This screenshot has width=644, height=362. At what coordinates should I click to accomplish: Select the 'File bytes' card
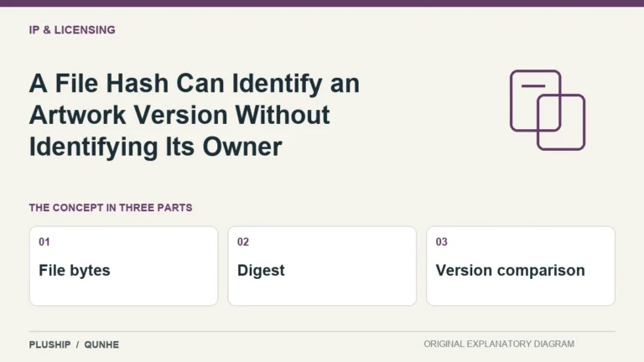pyautogui.click(x=123, y=266)
